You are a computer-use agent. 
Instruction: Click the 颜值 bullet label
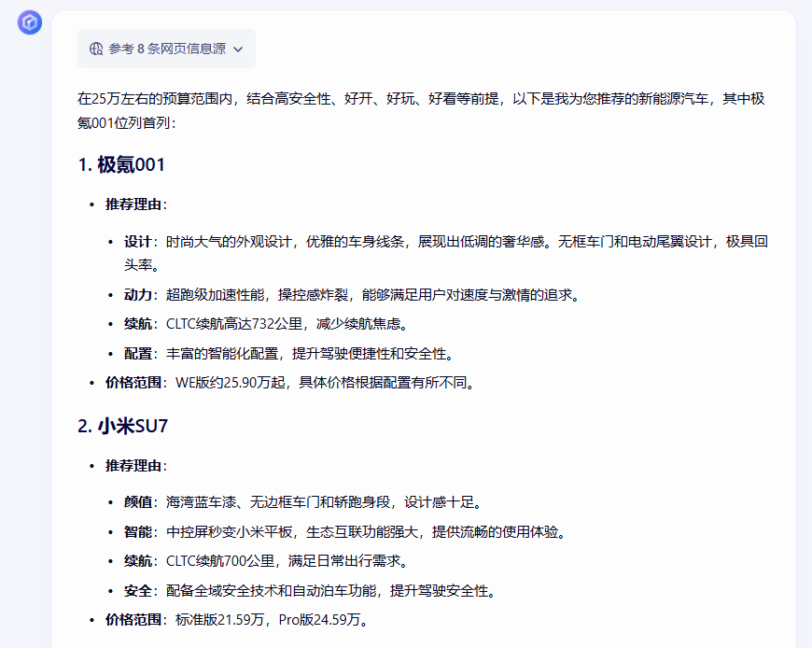[138, 502]
